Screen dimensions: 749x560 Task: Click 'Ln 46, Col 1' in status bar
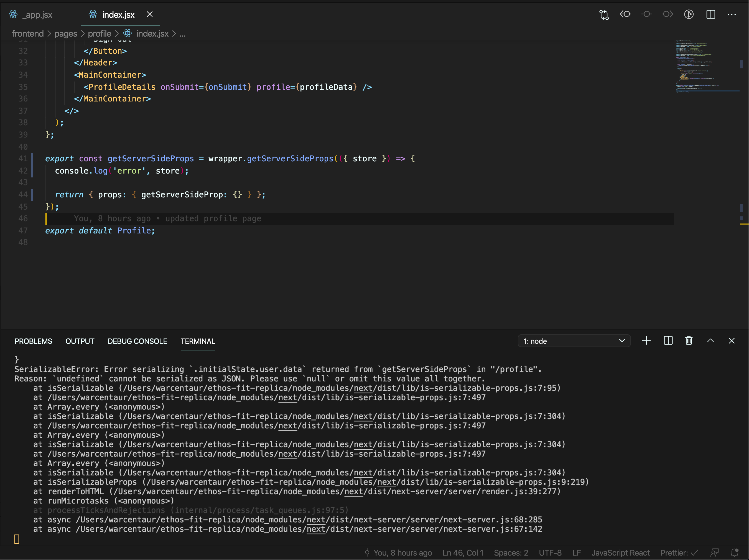coord(463,553)
